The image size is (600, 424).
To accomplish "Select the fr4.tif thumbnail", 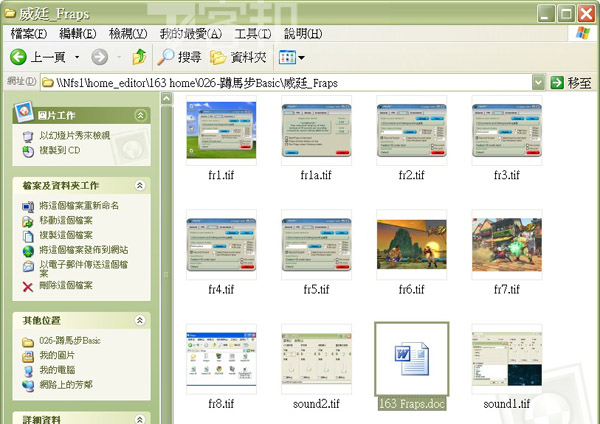I will (221, 244).
